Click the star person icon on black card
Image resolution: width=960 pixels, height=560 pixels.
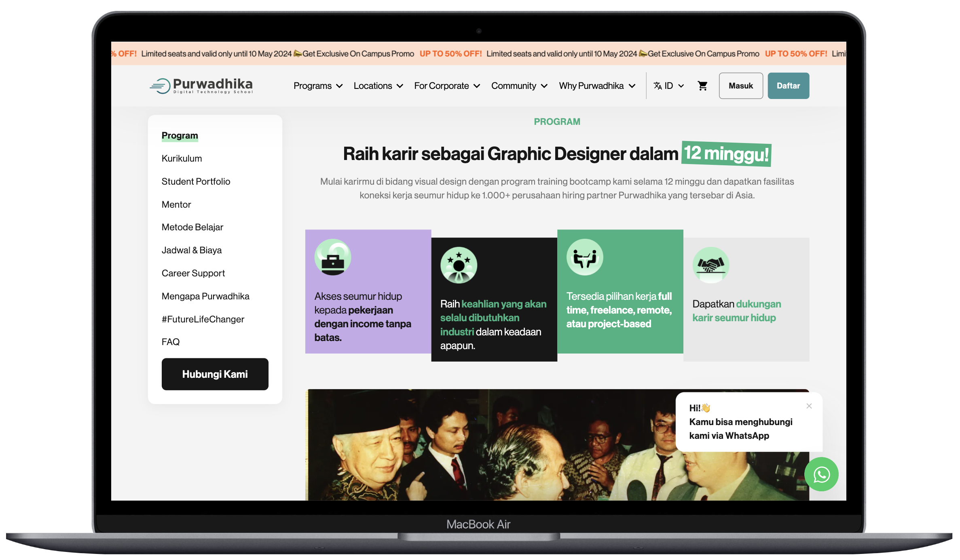[459, 265]
